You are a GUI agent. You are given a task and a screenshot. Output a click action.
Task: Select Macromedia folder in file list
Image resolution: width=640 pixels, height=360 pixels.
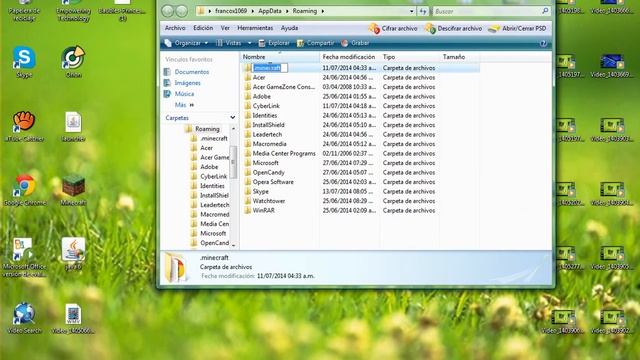coord(269,144)
